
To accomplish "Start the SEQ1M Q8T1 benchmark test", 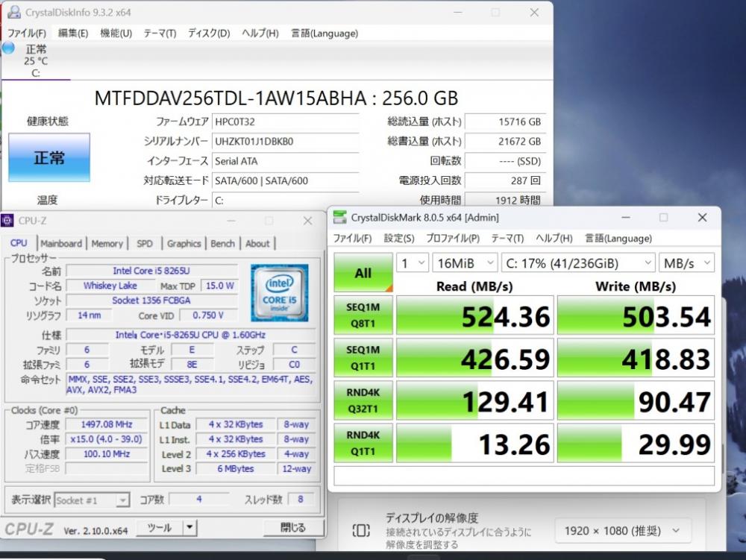I will point(363,315).
